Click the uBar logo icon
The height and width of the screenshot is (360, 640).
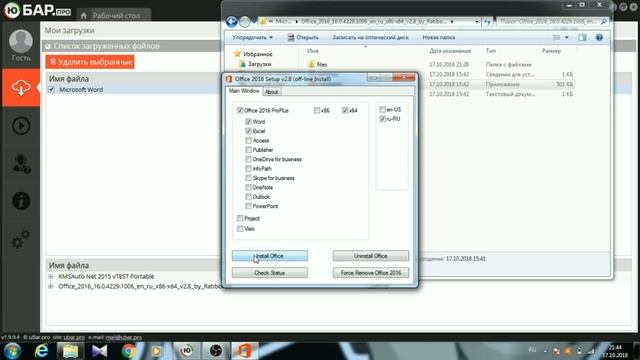pyautogui.click(x=11, y=10)
